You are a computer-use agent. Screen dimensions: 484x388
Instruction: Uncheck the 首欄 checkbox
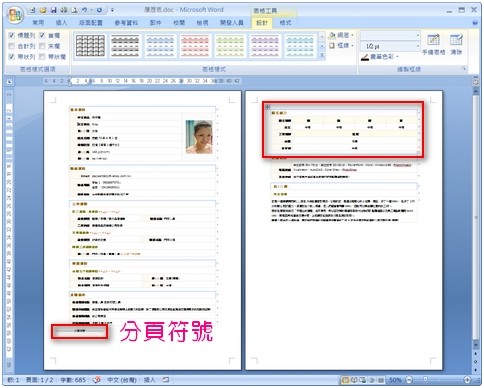[x=42, y=35]
